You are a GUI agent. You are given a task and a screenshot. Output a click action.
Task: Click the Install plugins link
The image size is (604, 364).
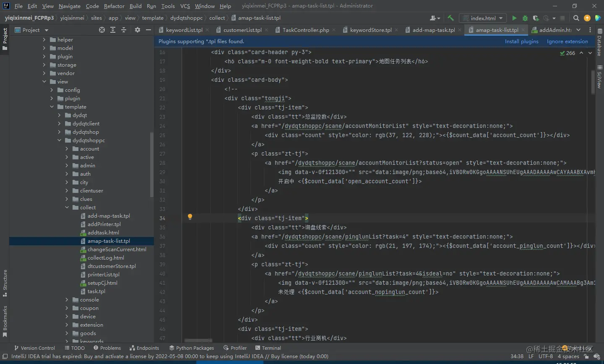521,41
